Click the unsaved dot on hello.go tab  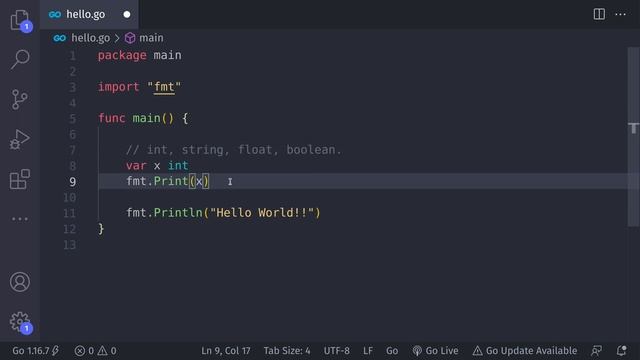coord(127,15)
